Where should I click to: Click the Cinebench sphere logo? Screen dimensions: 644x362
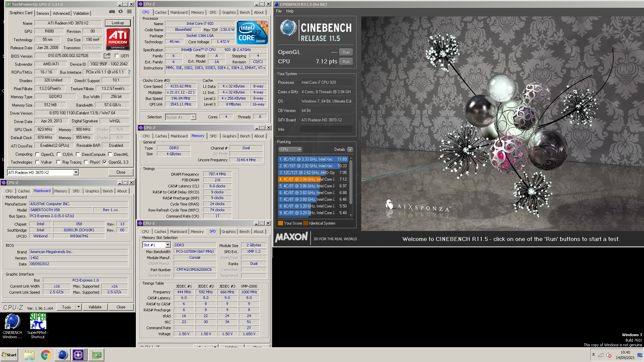(x=288, y=28)
